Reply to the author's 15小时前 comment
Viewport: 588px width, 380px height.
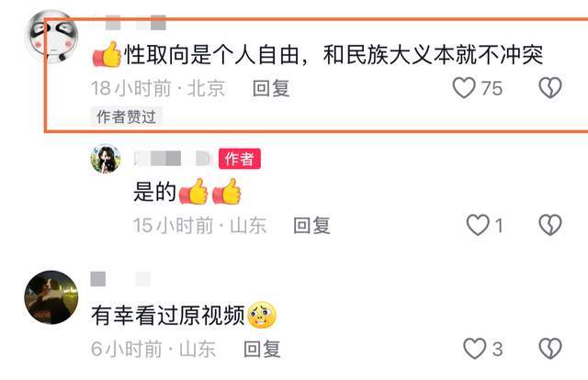[x=311, y=225]
